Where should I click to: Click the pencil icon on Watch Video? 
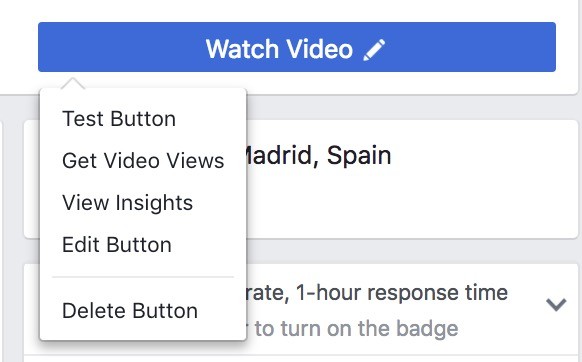point(374,50)
